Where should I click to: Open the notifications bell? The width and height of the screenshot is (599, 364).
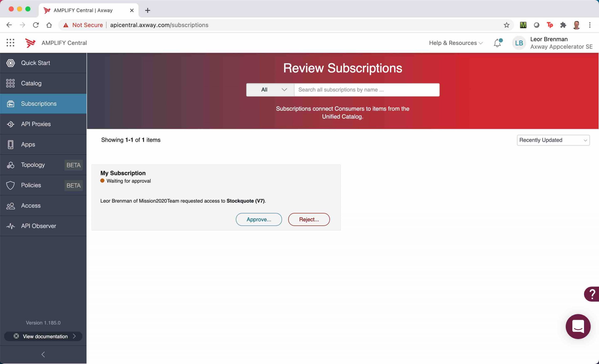[x=498, y=43]
